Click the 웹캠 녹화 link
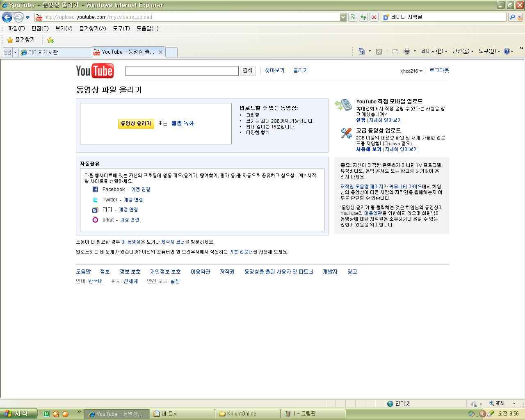 click(x=183, y=123)
